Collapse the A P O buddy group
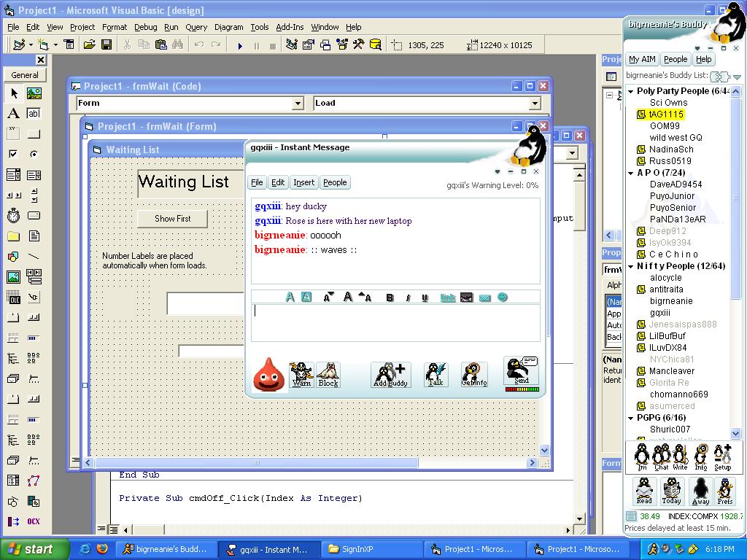The height and width of the screenshot is (560, 747). click(x=631, y=173)
